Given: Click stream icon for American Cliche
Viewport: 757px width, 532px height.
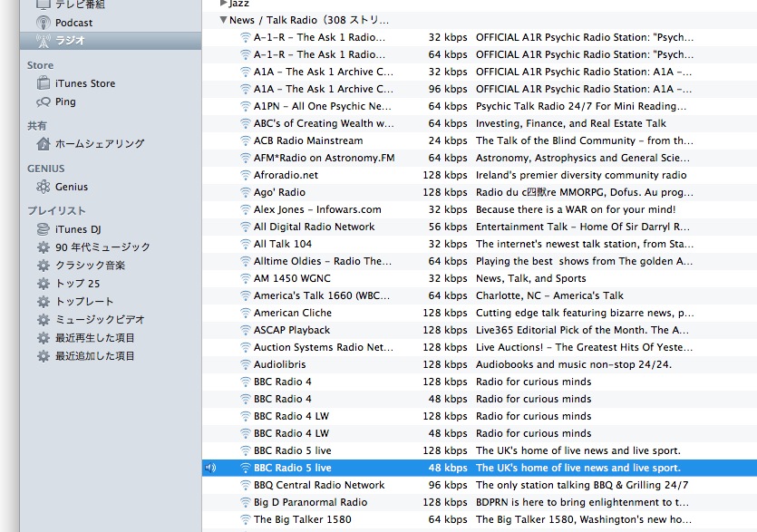Looking at the screenshot, I should click(246, 313).
